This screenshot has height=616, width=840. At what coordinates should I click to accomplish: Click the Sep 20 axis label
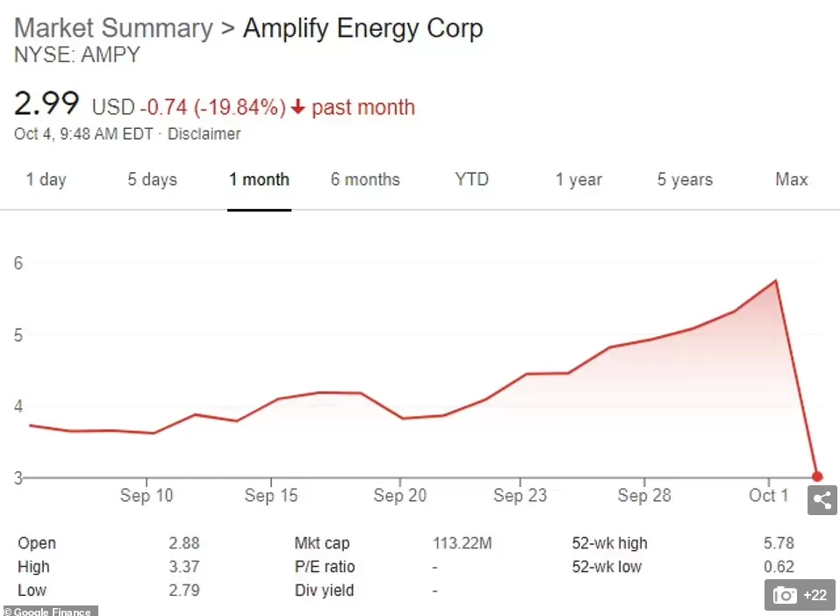click(x=400, y=495)
